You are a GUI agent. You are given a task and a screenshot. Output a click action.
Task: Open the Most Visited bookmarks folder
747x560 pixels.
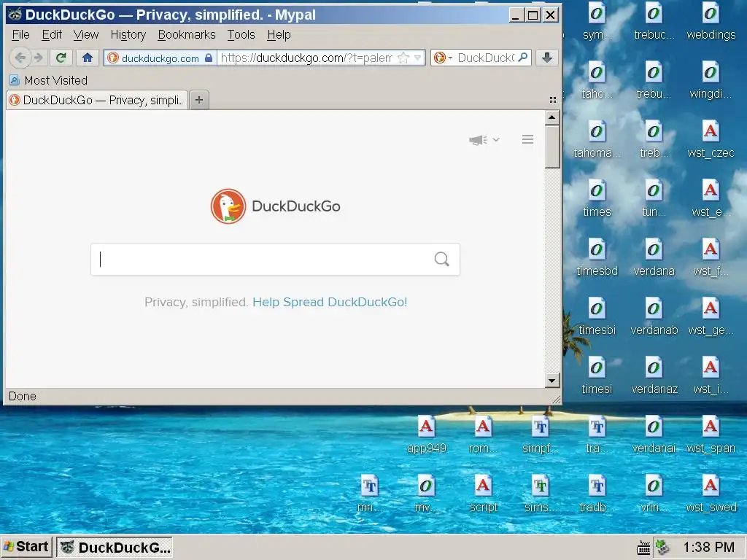(49, 80)
